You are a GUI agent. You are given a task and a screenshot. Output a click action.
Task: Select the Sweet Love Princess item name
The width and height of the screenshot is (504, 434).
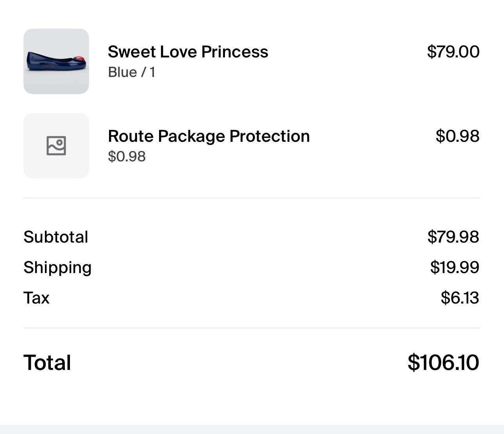(188, 52)
